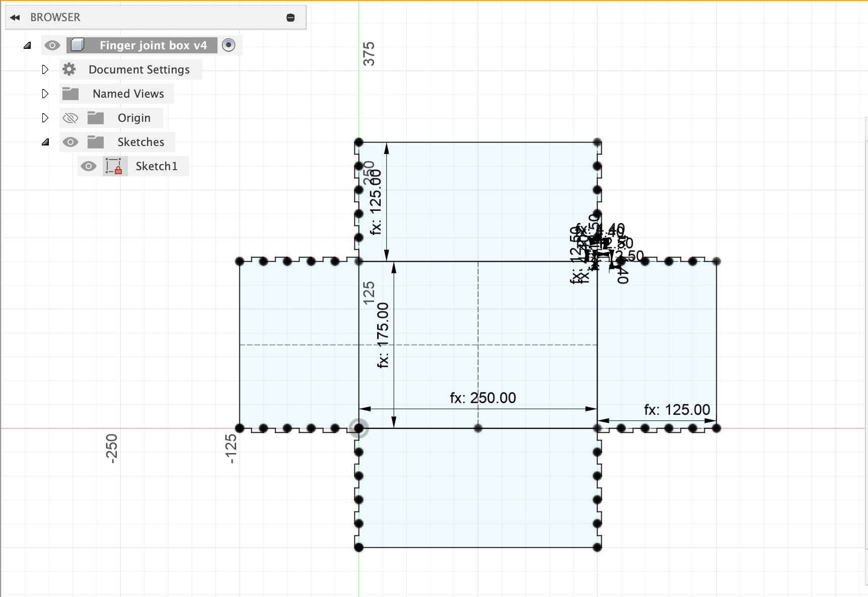Click the Document Settings gear icon
This screenshot has width=868, height=597.
pos(69,69)
